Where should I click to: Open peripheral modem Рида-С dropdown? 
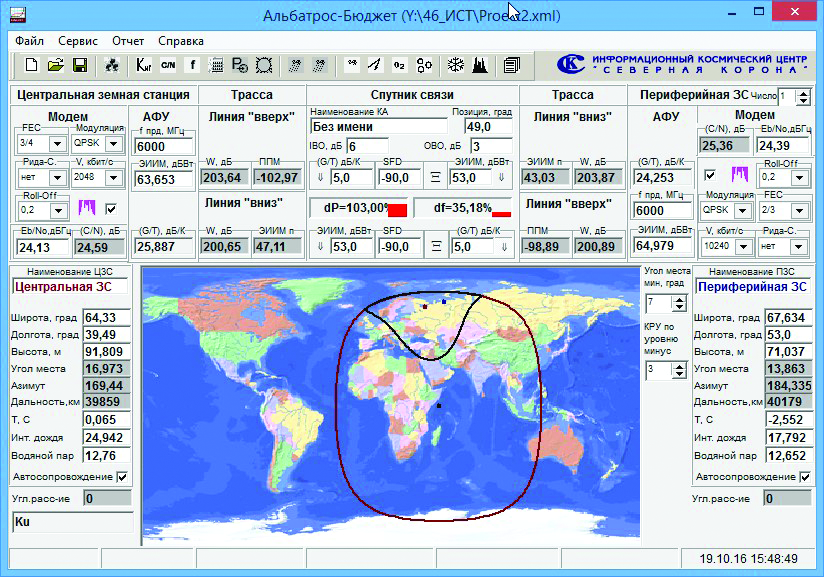click(799, 246)
